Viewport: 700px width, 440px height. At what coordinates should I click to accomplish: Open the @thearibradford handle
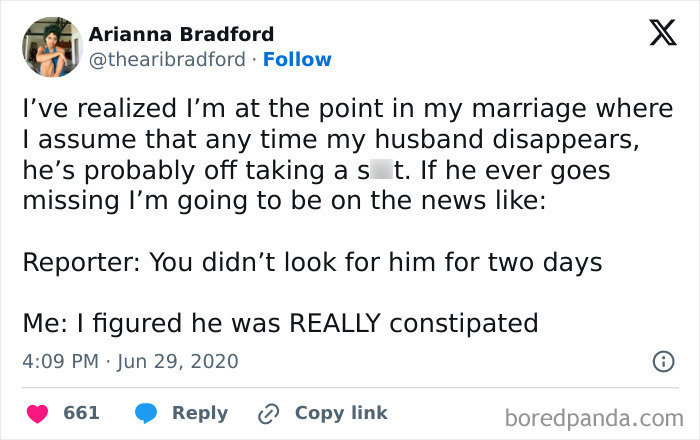(167, 60)
